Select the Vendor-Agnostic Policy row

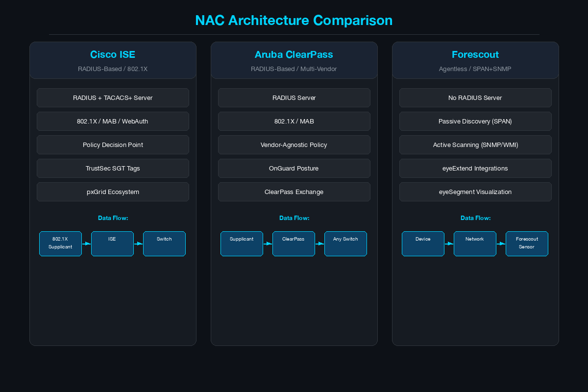[294, 145]
